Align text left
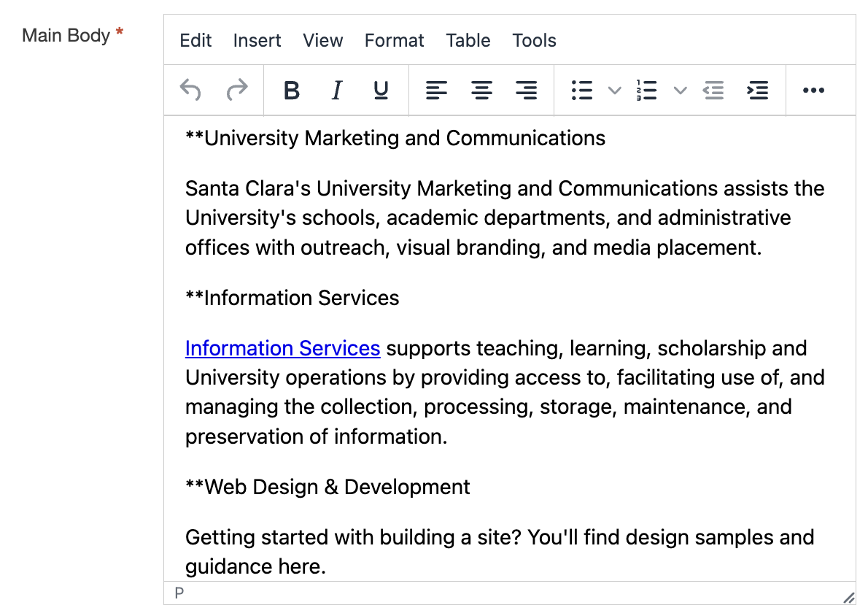This screenshot has height=616, width=868. pyautogui.click(x=436, y=90)
